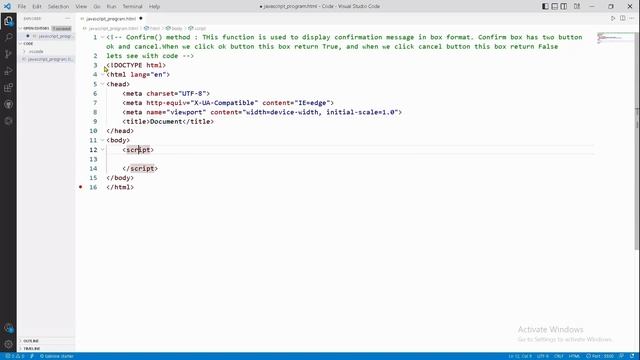640x360 pixels.
Task: Place cursor on empty line 13
Action: tap(351, 159)
